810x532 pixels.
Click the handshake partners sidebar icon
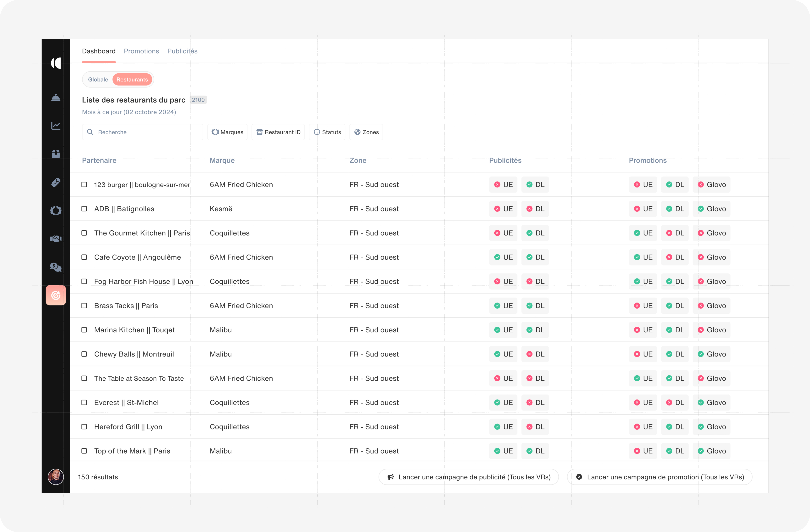click(56, 239)
